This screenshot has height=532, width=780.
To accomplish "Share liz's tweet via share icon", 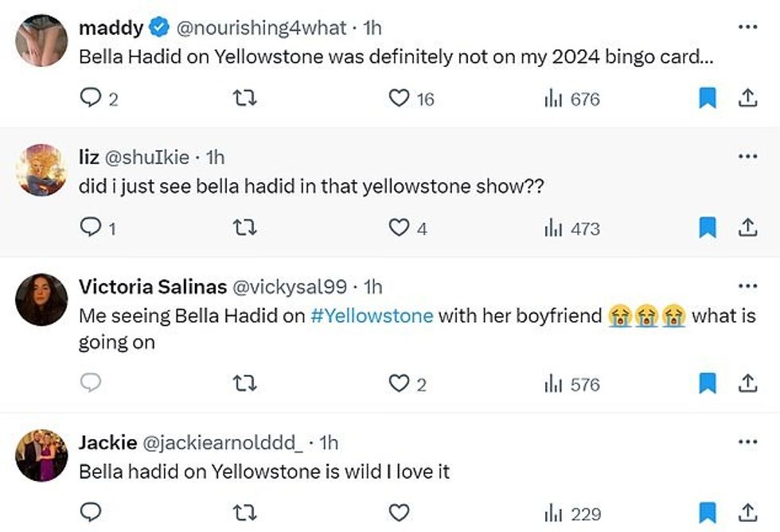I will click(747, 228).
